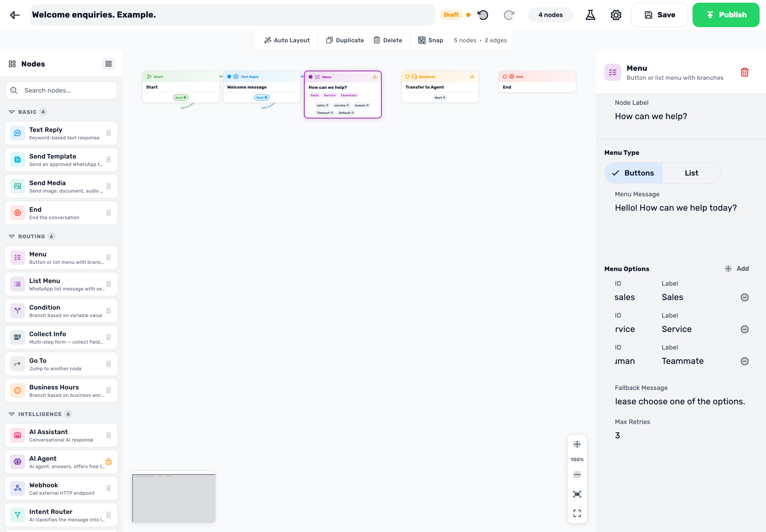This screenshot has height=532, width=766.
Task: Collapse the ROUTING node group
Action: pos(12,236)
